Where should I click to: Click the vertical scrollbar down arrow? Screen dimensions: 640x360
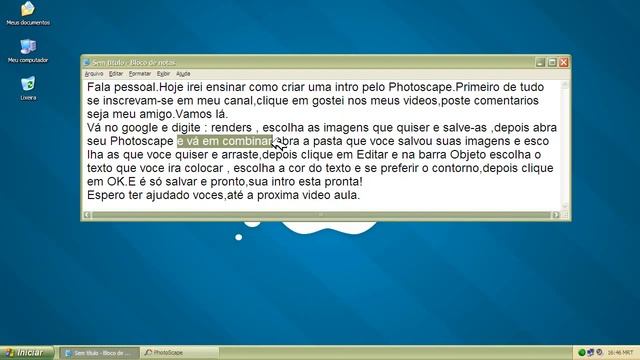(x=565, y=207)
